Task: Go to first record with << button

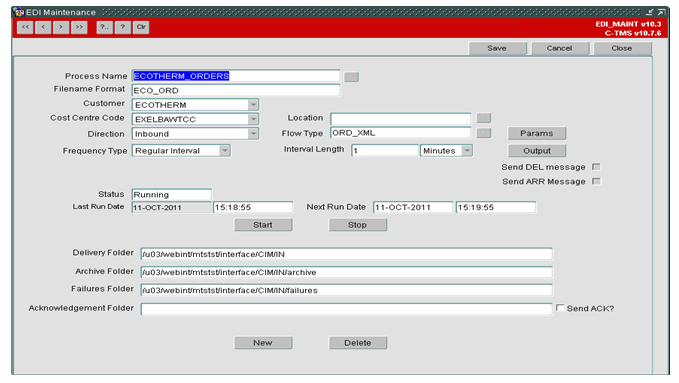Action: [x=25, y=27]
